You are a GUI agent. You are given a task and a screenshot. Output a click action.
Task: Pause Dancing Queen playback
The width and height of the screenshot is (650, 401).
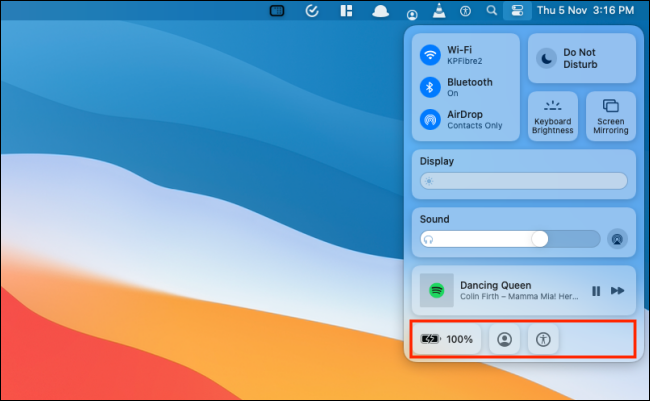click(596, 291)
